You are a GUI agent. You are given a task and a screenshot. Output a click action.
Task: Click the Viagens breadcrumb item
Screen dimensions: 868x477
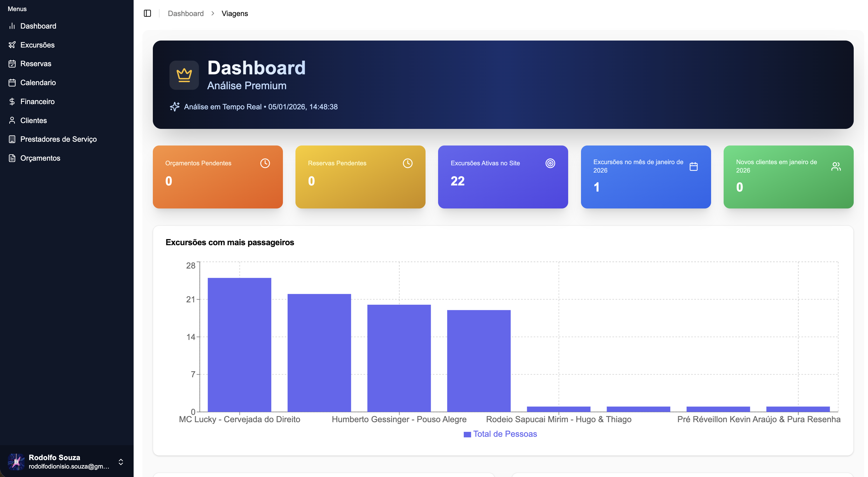[x=235, y=13]
